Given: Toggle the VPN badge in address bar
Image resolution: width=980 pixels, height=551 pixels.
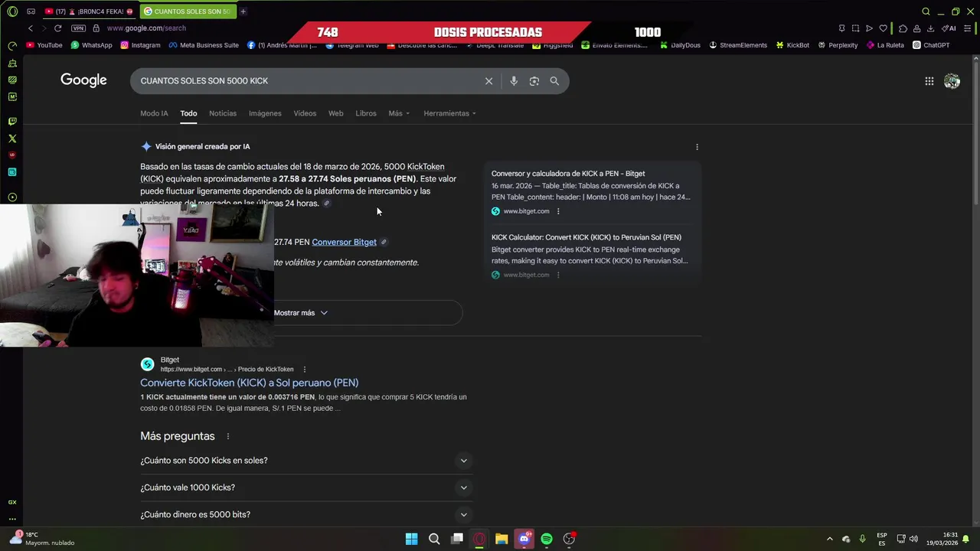Looking at the screenshot, I should point(78,28).
